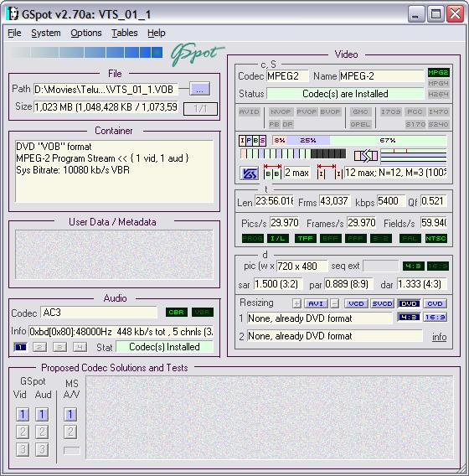Click the info link in Resizing
This screenshot has height=476, width=469.
click(439, 337)
